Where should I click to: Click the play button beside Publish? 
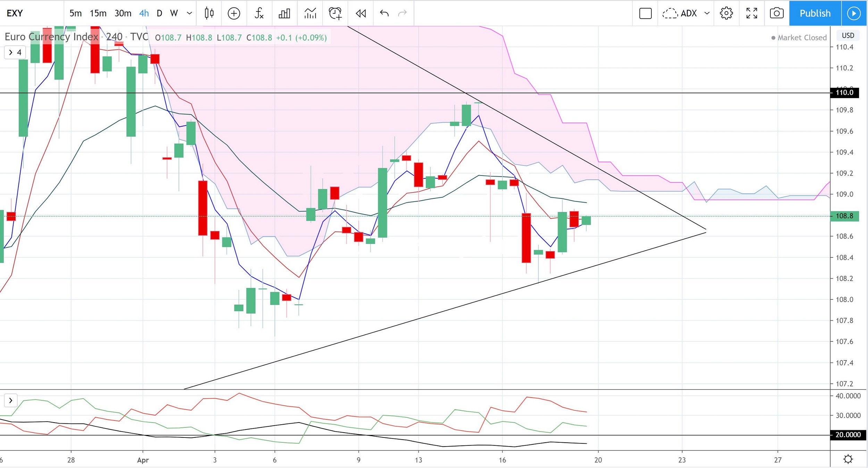coord(854,13)
